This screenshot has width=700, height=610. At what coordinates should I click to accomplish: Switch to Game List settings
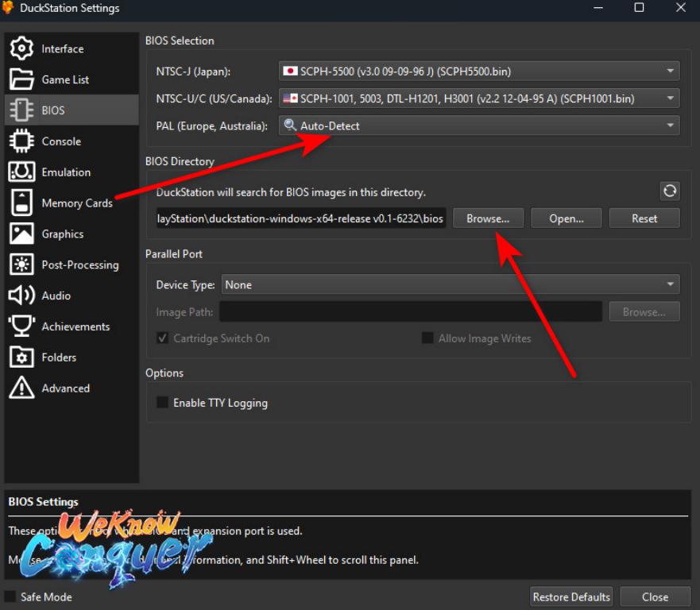pyautogui.click(x=72, y=79)
